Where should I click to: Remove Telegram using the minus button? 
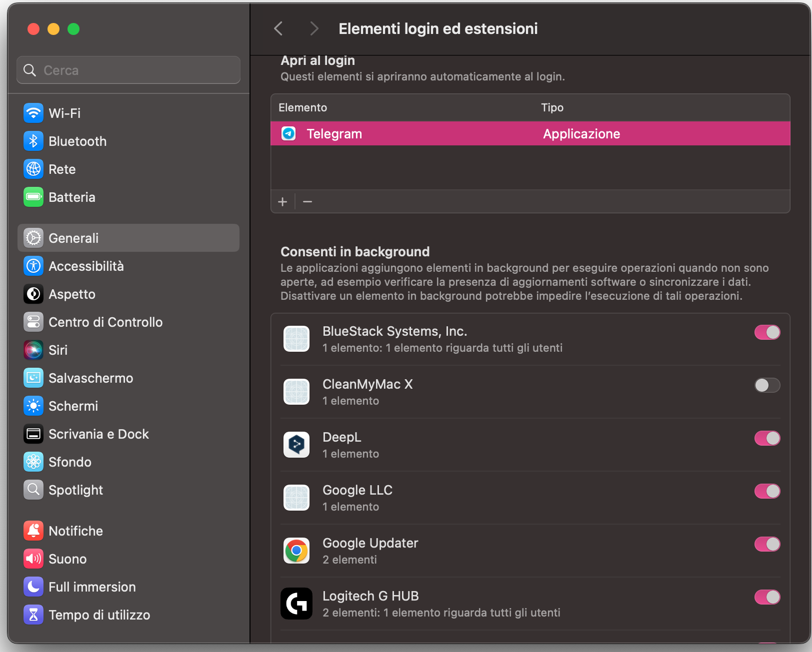pos(307,201)
